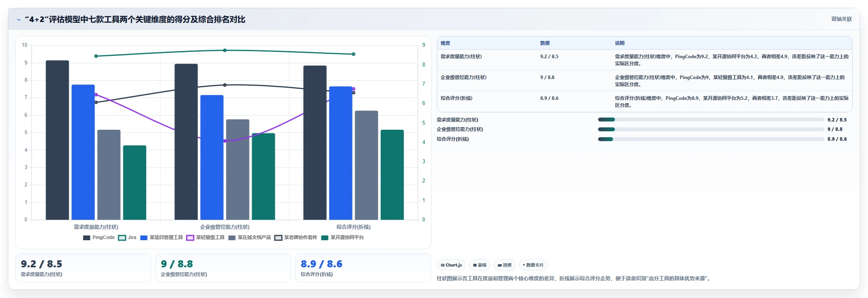Click the progress value label 9.2 / 8.5
Image resolution: width=868 pixels, height=298 pixels.
[837, 120]
